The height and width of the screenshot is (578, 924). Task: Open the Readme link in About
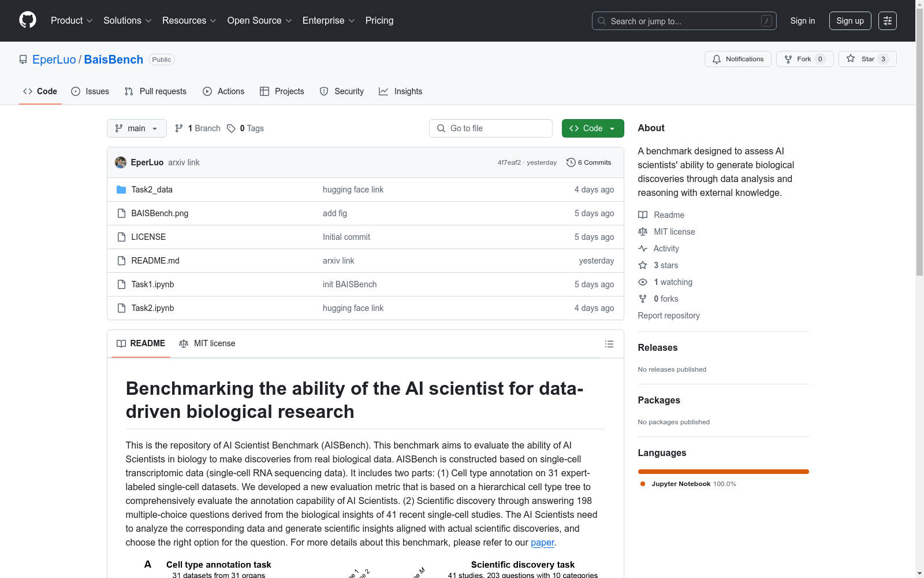[661, 215]
